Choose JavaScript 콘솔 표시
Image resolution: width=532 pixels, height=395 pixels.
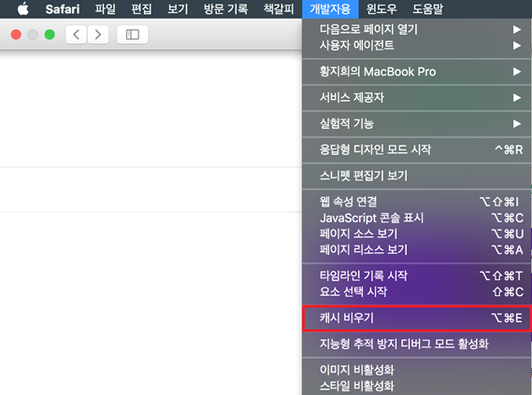(416, 218)
